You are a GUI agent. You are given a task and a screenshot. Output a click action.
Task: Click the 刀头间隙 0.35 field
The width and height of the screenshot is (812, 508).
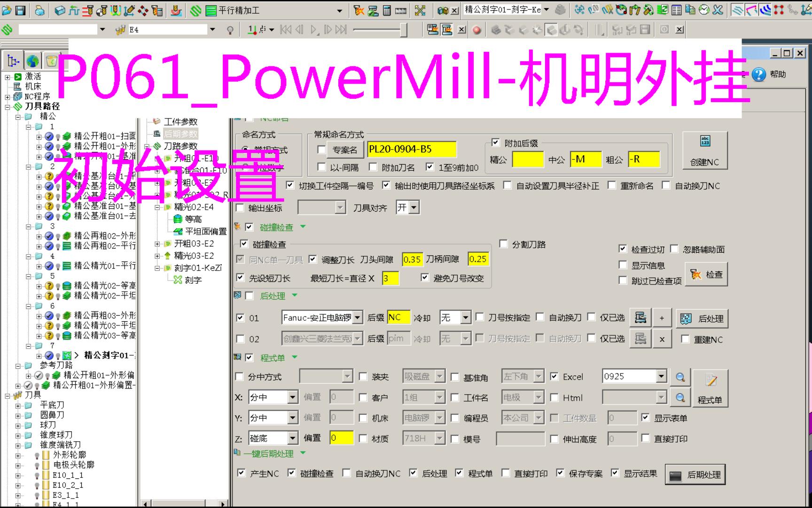click(412, 259)
